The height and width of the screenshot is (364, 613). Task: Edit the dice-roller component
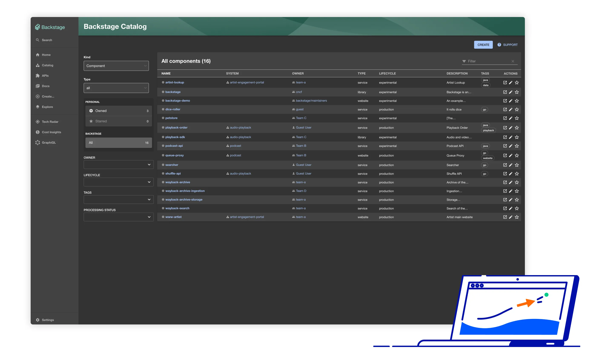[511, 109]
